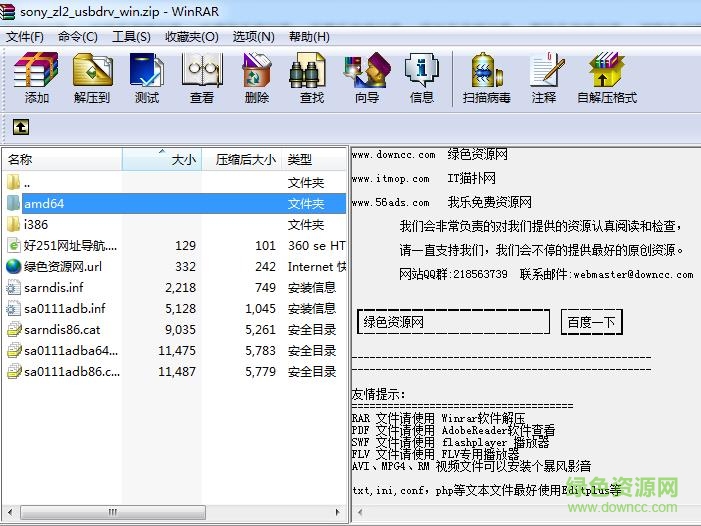
Task: Click the 解压到 (Extract To) icon
Action: coord(92,78)
